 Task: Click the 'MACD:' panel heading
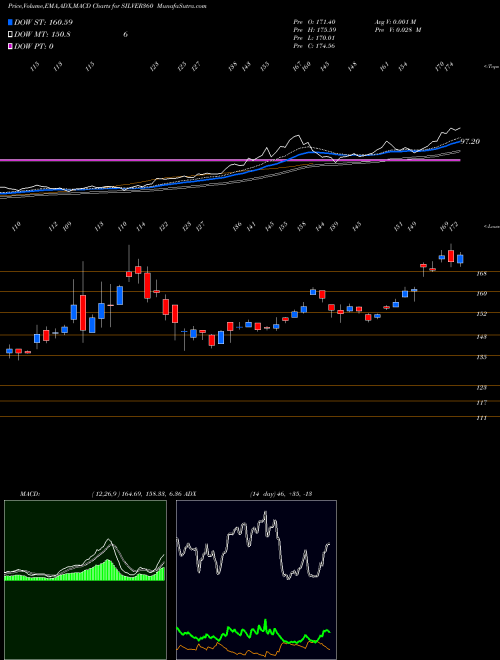[29, 494]
